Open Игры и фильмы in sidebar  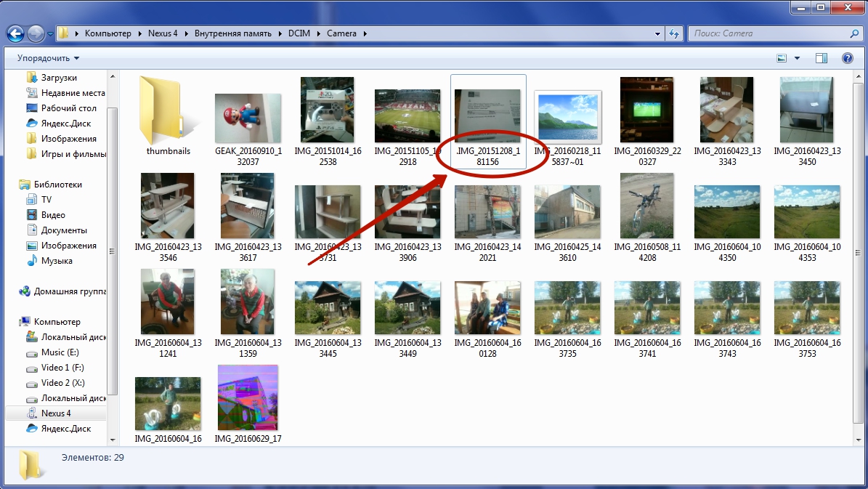coord(73,154)
